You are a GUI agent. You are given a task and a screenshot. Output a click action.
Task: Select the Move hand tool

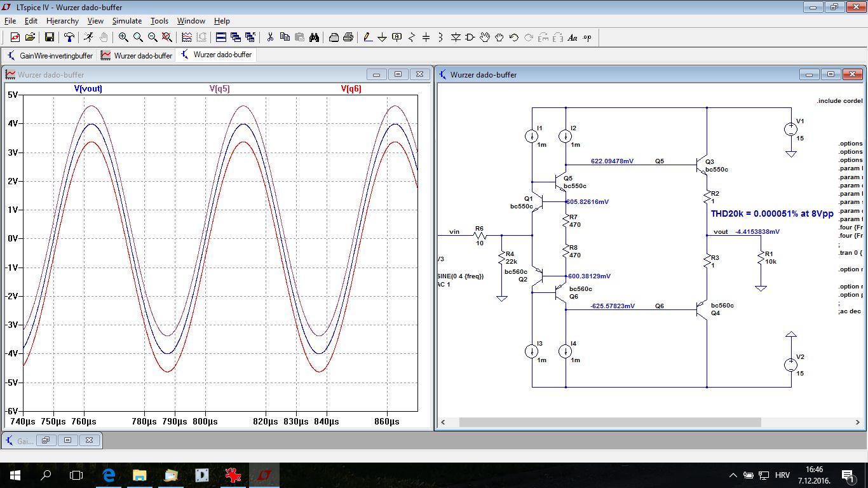(485, 37)
